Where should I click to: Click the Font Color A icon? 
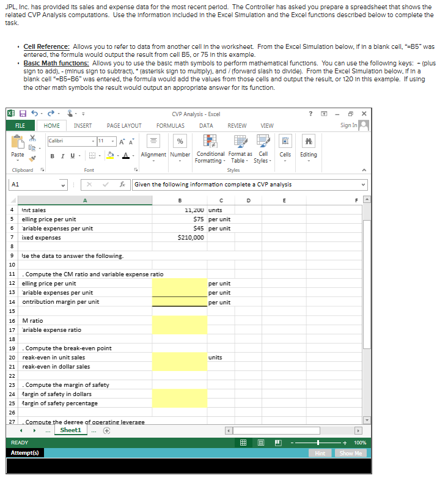(126, 155)
